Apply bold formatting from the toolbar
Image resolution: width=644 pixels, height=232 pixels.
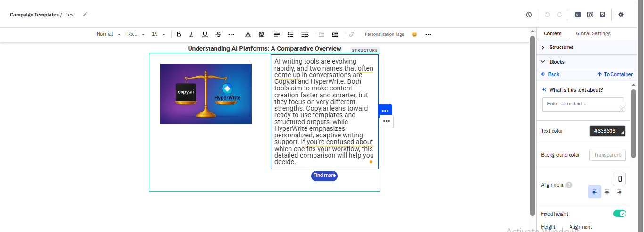[179, 34]
